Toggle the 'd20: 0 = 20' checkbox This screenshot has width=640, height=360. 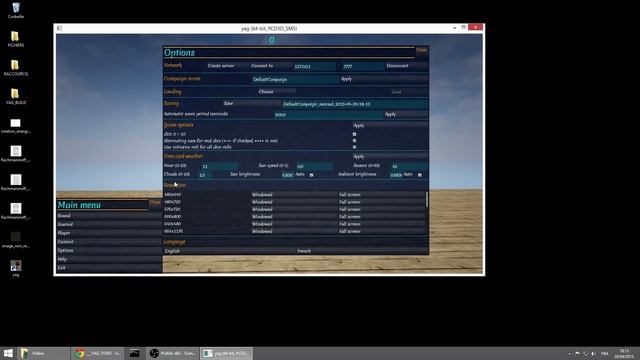tap(354, 134)
